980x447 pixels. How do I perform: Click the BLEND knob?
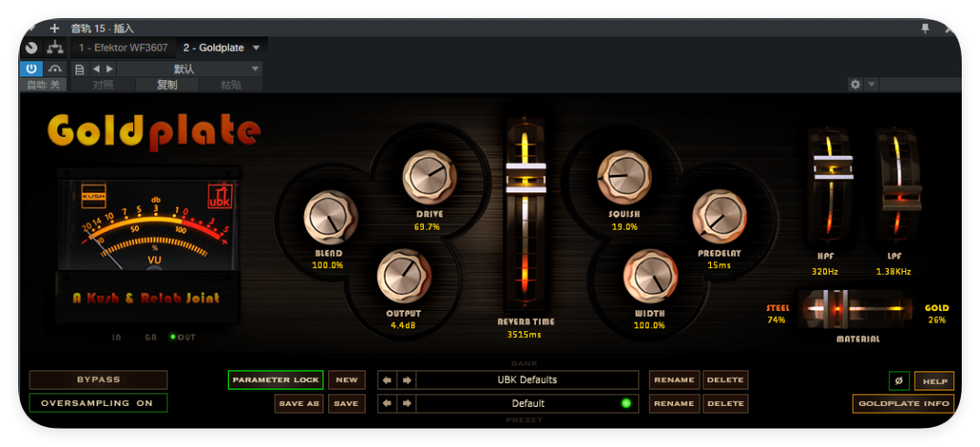pyautogui.click(x=330, y=217)
